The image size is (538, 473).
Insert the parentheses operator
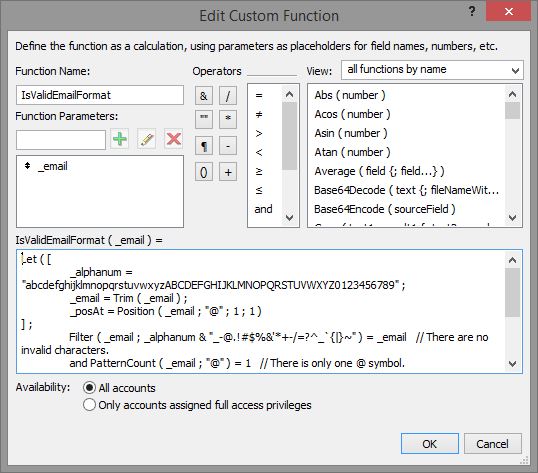click(x=204, y=172)
